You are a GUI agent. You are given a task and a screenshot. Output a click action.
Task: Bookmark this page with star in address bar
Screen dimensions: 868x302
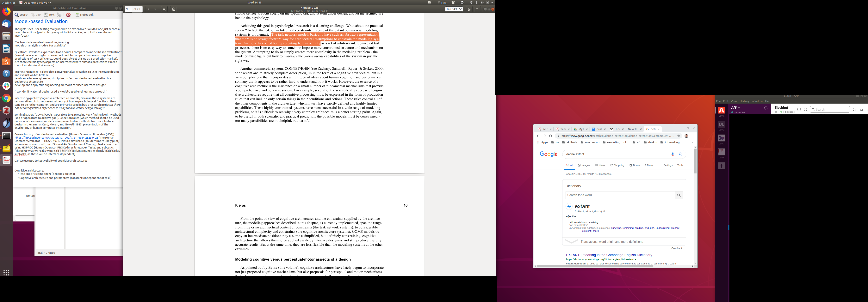679,136
